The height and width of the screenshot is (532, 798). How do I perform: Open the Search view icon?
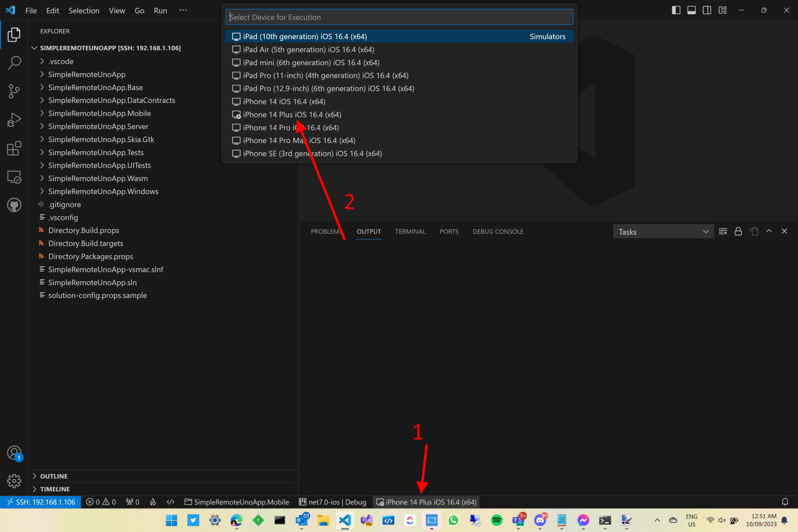coord(14,62)
